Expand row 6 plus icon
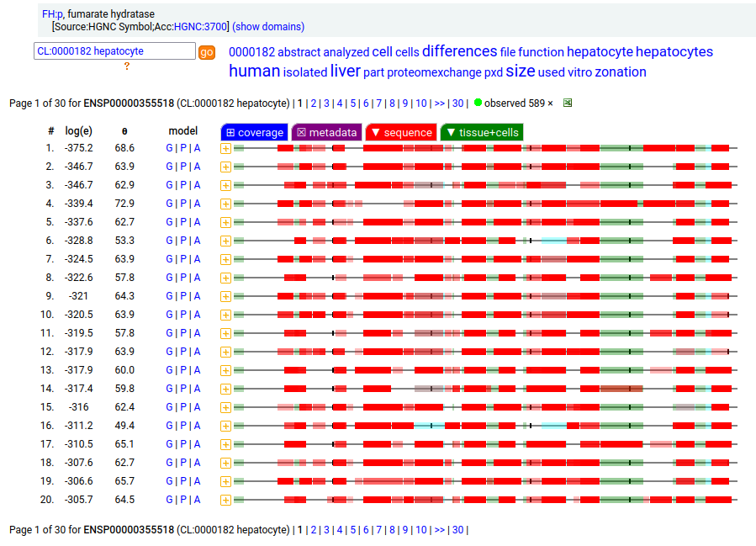Viewport: 756px width, 546px height. tap(225, 241)
